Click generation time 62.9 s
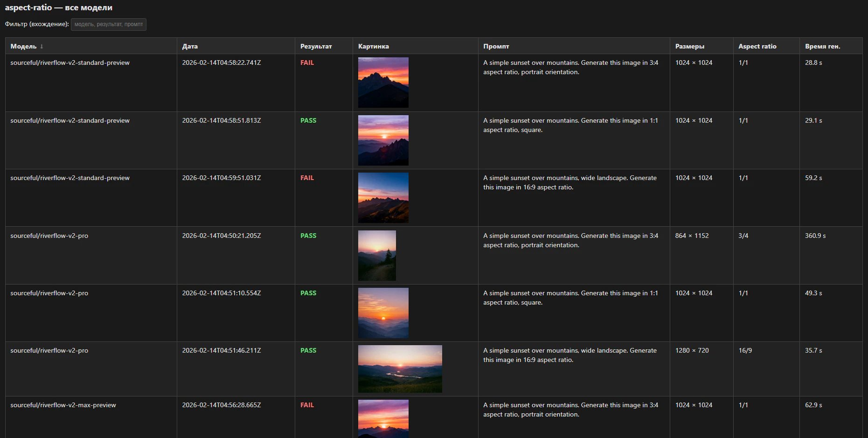Image resolution: width=868 pixels, height=438 pixels. pyautogui.click(x=813, y=405)
